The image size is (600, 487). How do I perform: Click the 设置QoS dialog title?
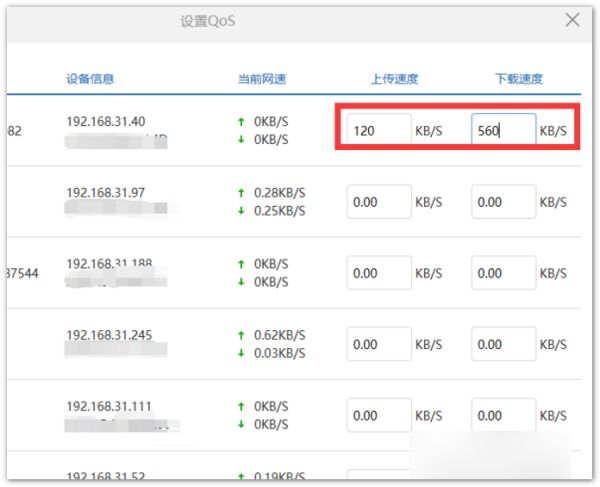(x=208, y=20)
